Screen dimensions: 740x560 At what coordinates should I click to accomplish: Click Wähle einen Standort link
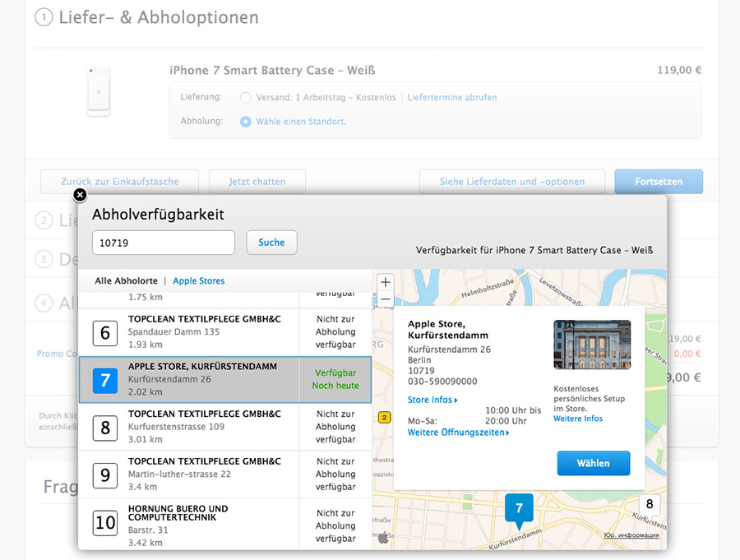(301, 122)
